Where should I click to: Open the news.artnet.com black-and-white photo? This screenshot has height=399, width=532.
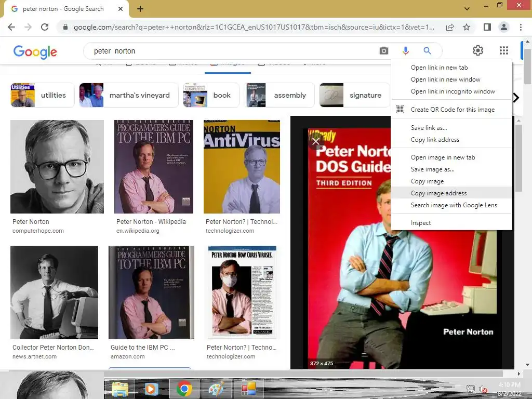click(54, 292)
